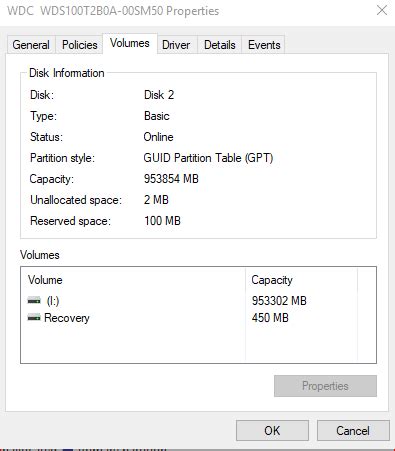The width and height of the screenshot is (395, 451).
Task: Click the 'Online' status value
Action: click(x=158, y=137)
